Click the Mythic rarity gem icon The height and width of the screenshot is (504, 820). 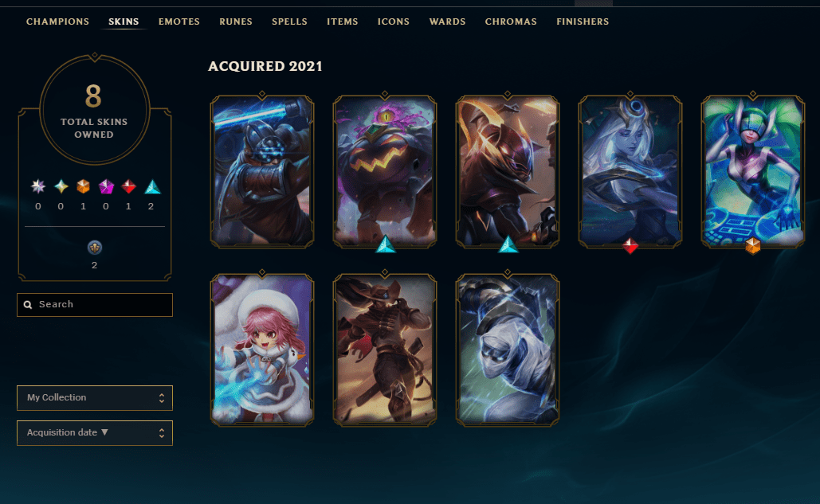coord(106,186)
